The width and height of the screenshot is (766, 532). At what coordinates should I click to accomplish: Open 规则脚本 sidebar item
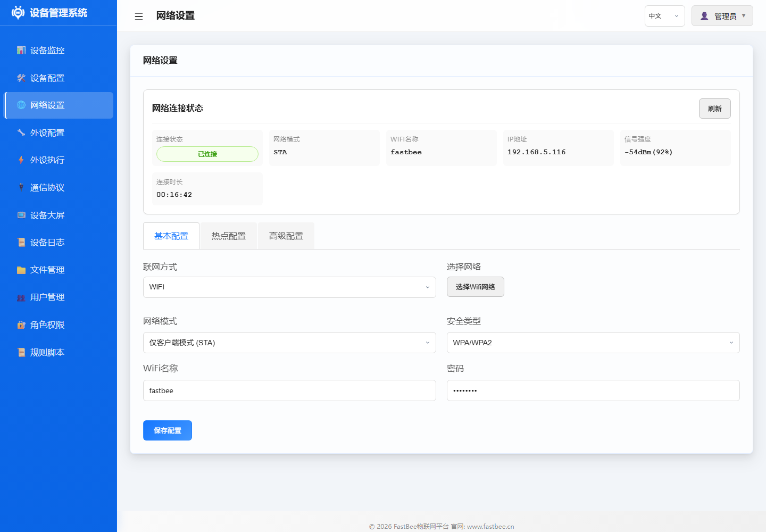click(x=59, y=352)
